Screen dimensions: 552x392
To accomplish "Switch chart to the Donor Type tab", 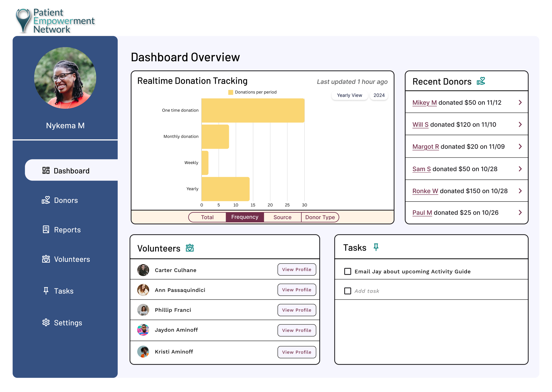I will click(x=320, y=217).
